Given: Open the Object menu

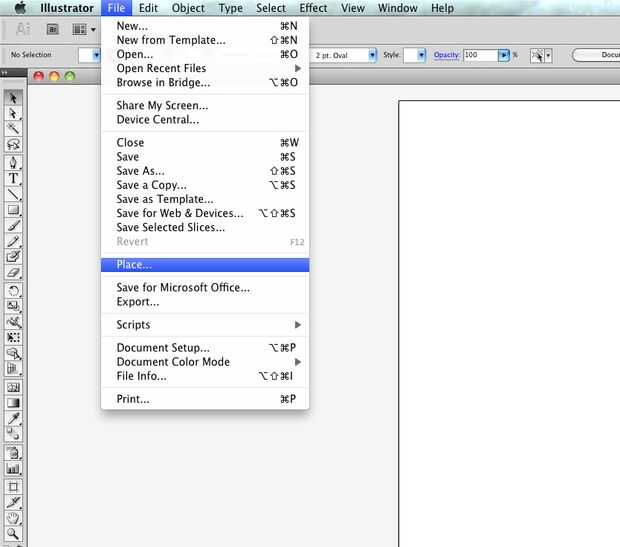Looking at the screenshot, I should pos(188,8).
